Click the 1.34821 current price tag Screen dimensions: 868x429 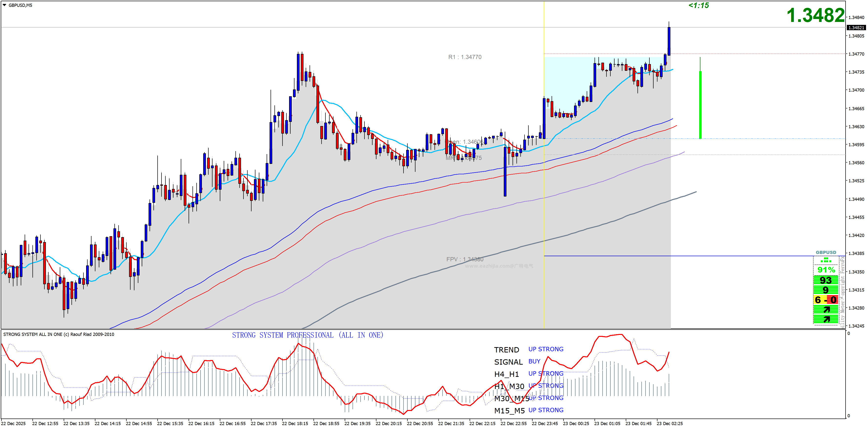coord(856,28)
